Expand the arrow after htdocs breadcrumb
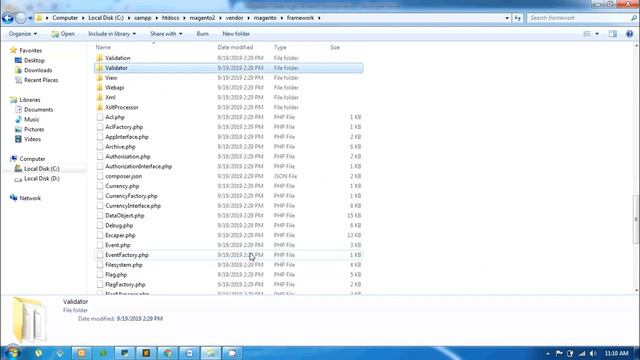Image resolution: width=640 pixels, height=360 pixels. coord(184,18)
